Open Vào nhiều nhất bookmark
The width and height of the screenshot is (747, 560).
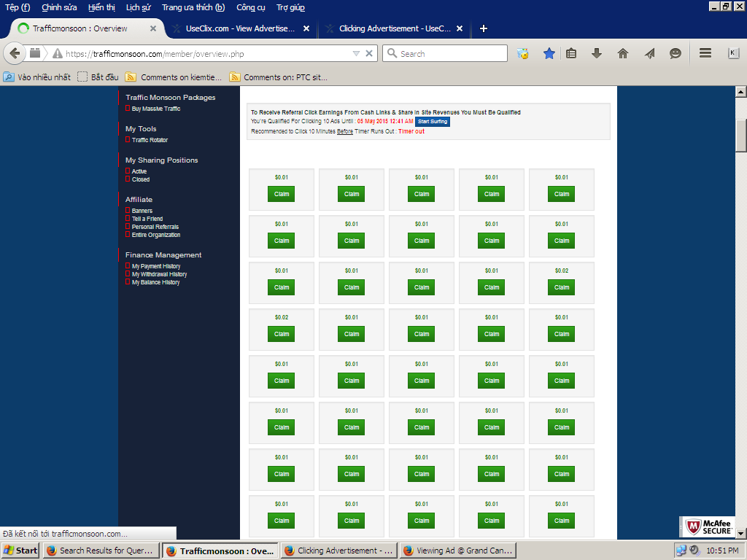(x=37, y=77)
